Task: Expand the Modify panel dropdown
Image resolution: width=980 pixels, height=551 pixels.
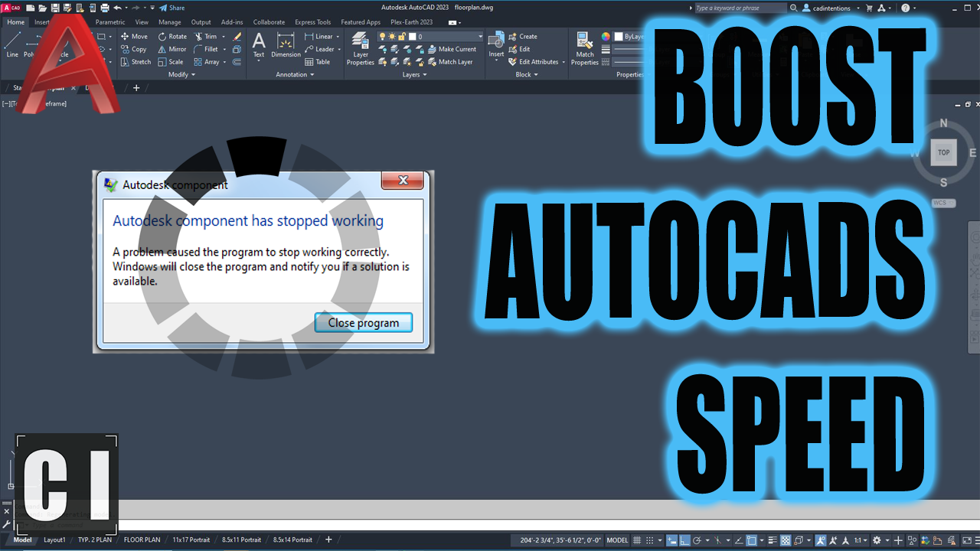Action: pos(181,74)
